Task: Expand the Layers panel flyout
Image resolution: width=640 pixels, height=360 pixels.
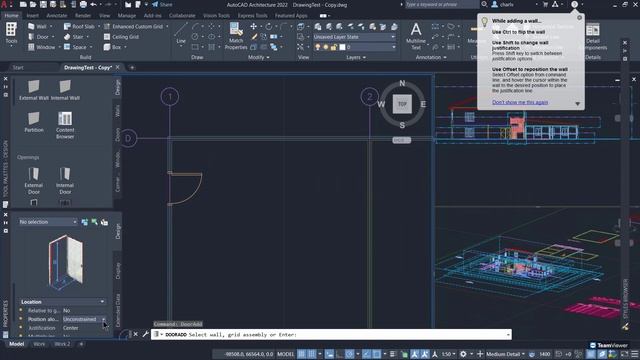Action: pos(356,58)
